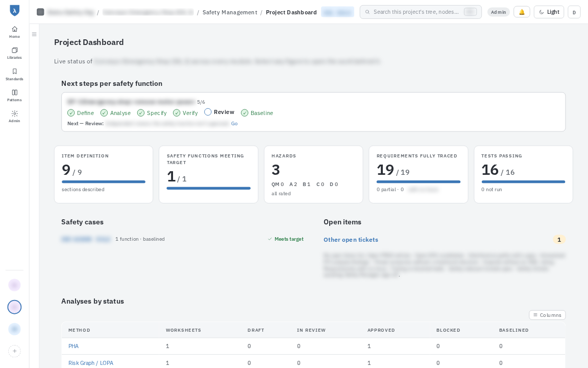Click the IN REVIEW column header
The width and height of the screenshot is (588, 368).
click(x=311, y=331)
